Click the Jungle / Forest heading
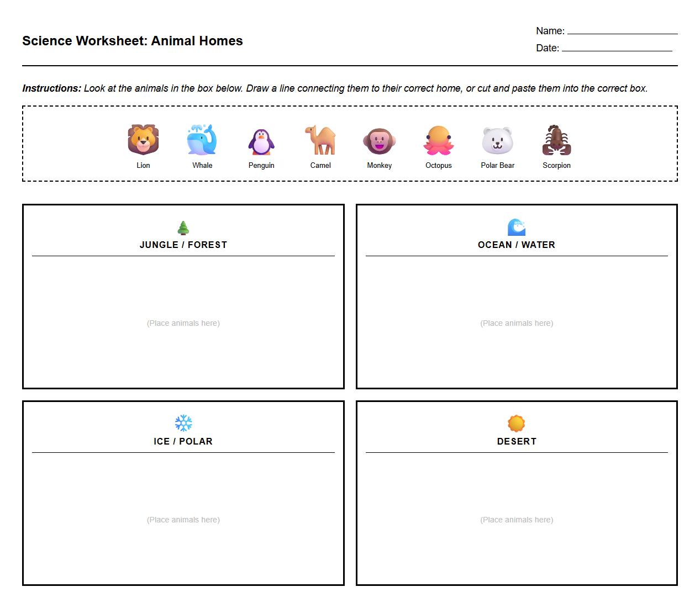This screenshot has height=608, width=700. (183, 245)
